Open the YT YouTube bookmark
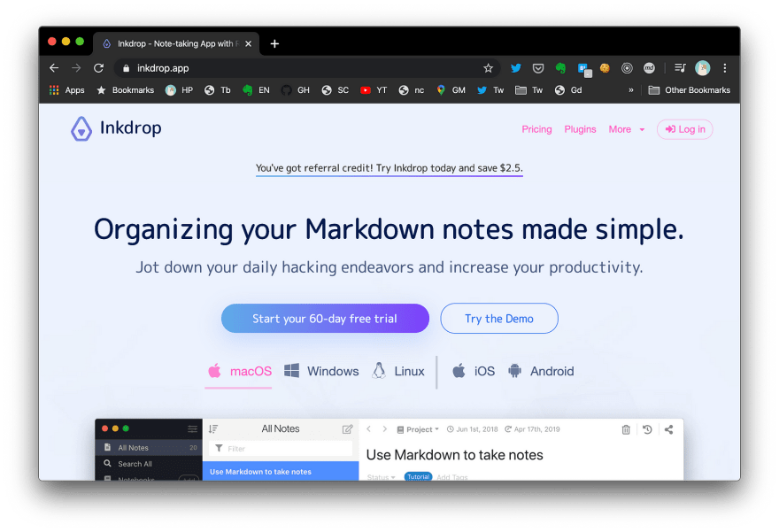 point(374,90)
